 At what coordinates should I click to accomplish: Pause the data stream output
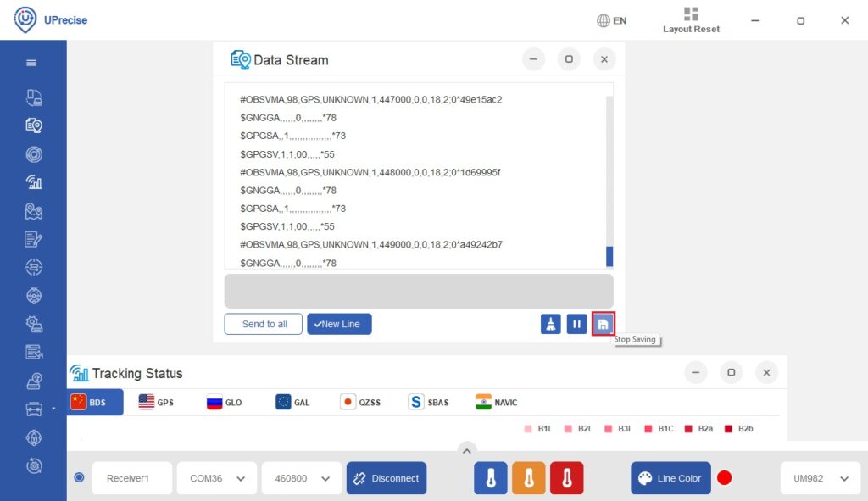tap(576, 323)
